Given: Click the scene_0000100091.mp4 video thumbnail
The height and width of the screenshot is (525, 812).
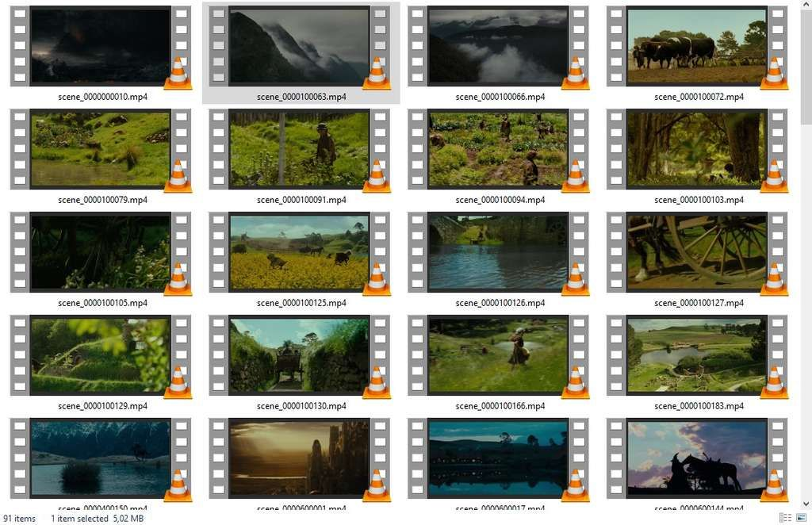Looking at the screenshot, I should [299, 149].
